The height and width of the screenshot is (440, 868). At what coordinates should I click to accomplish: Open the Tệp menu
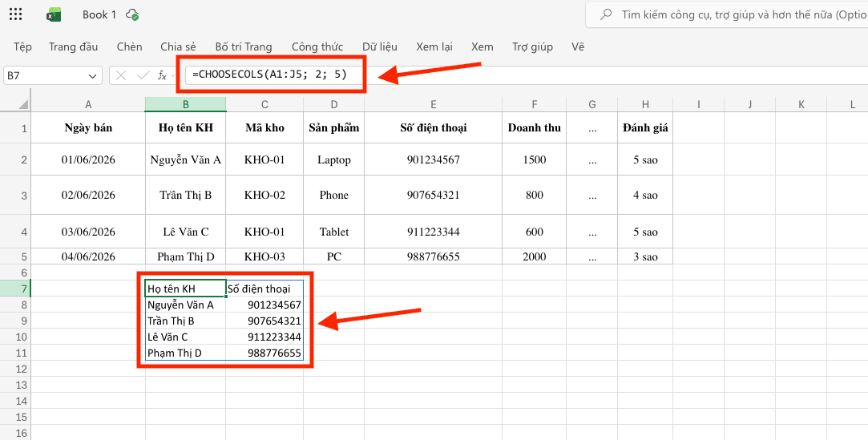22,47
